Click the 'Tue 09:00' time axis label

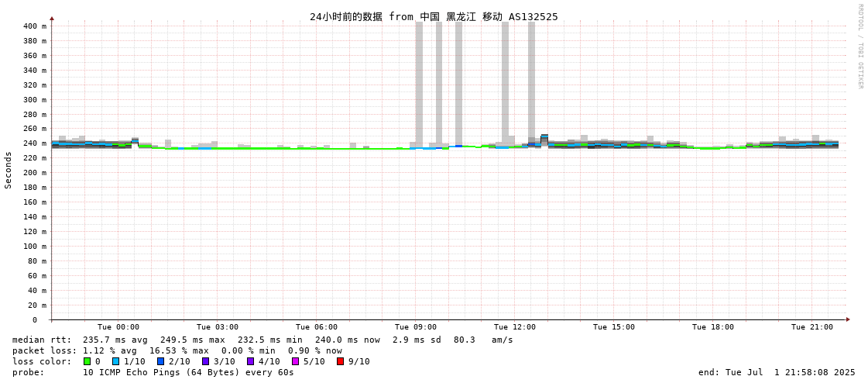click(x=416, y=327)
